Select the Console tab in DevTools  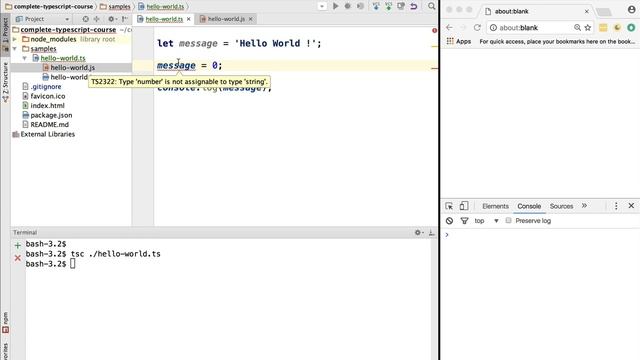click(529, 207)
